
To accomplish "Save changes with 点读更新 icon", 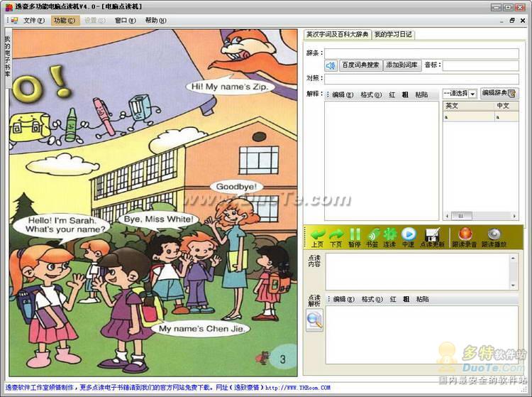I will (x=432, y=237).
